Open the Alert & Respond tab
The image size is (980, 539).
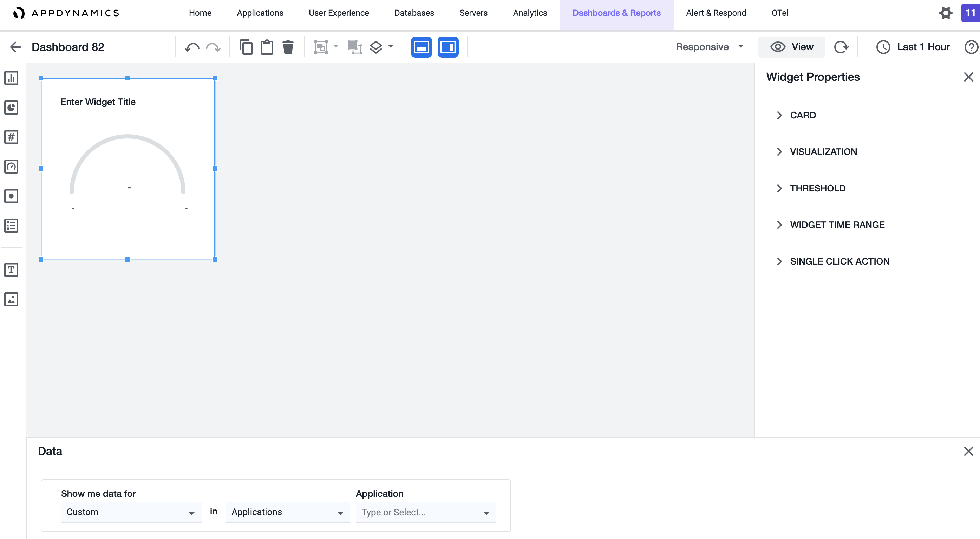[716, 13]
